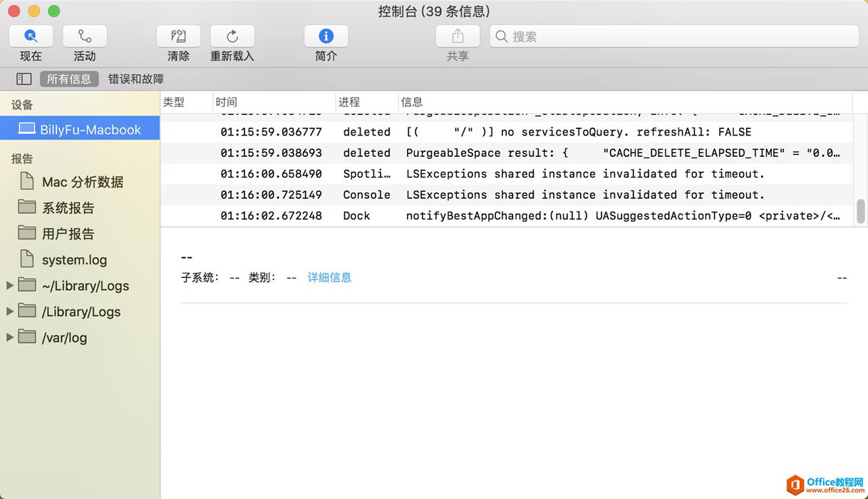
Task: Click the 用户报告 folder icon
Action: (27, 232)
